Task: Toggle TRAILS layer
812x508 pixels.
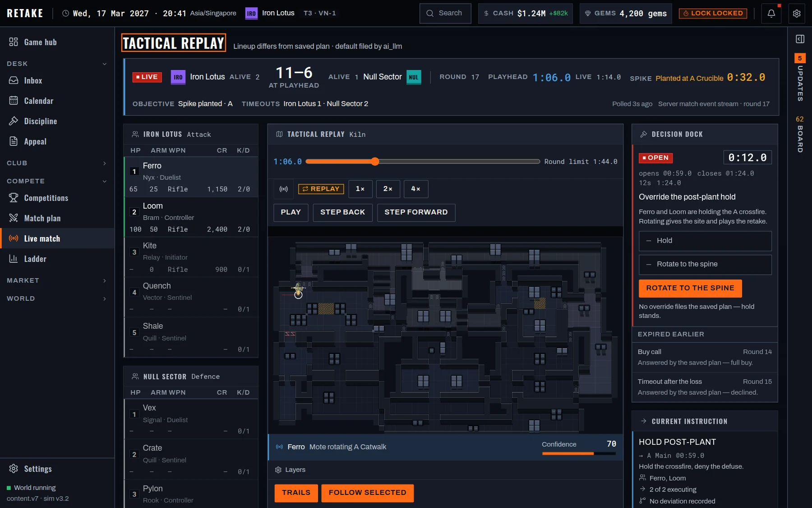Action: 296,493
